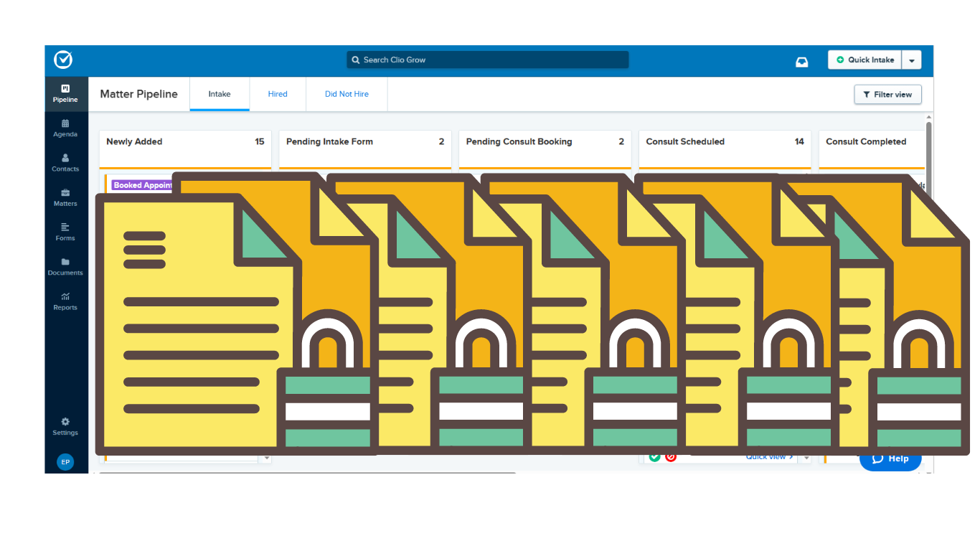Open the card dropdown arrow next to Quick view
The image size is (980, 551).
[806, 457]
